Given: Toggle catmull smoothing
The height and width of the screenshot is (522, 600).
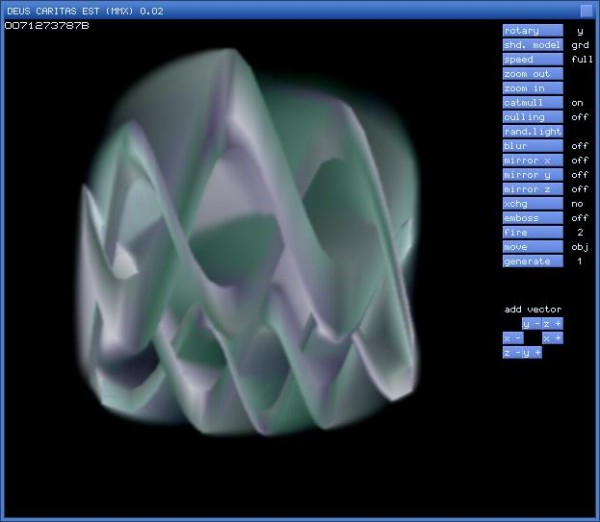Looking at the screenshot, I should click(x=532, y=102).
